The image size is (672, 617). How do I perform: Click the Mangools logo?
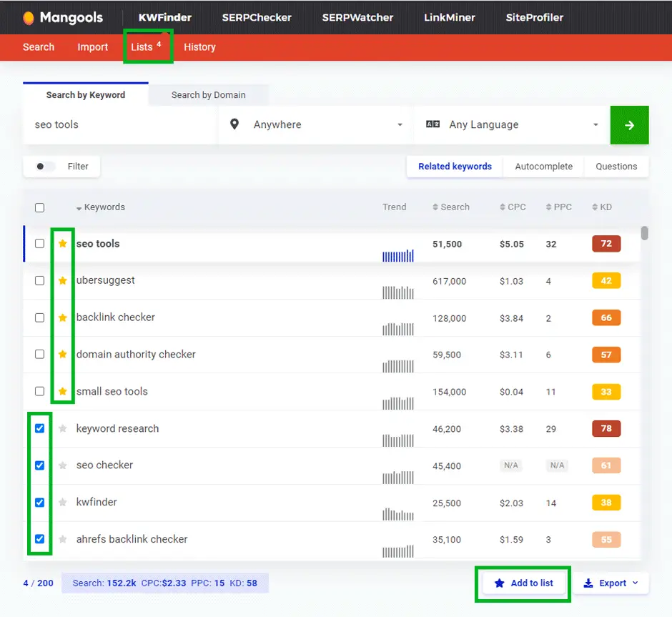[63, 18]
